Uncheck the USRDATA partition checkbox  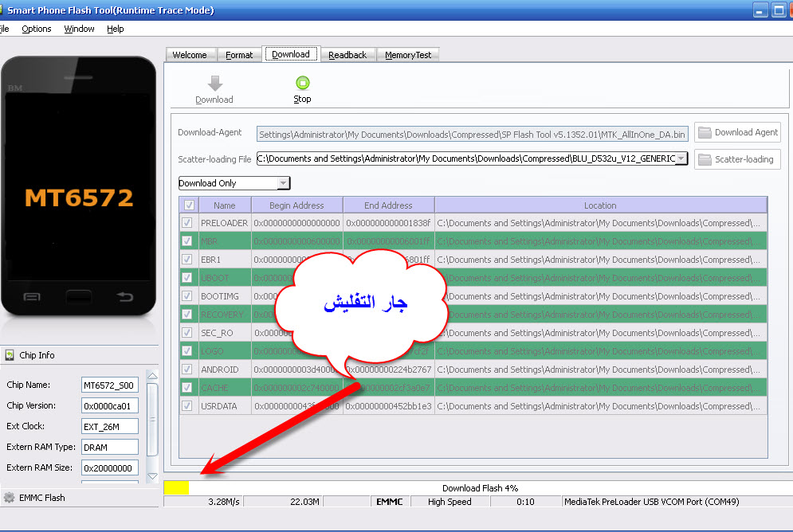187,405
